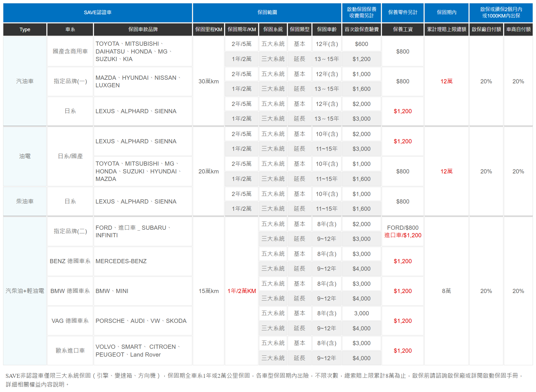Select the 汽油車 type cell
The height and width of the screenshot is (392, 536).
point(25,81)
